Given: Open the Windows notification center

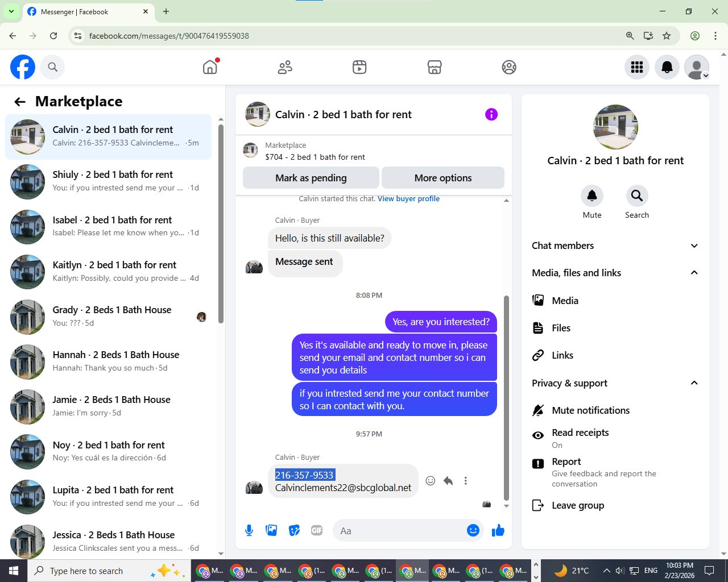Looking at the screenshot, I should [x=709, y=571].
